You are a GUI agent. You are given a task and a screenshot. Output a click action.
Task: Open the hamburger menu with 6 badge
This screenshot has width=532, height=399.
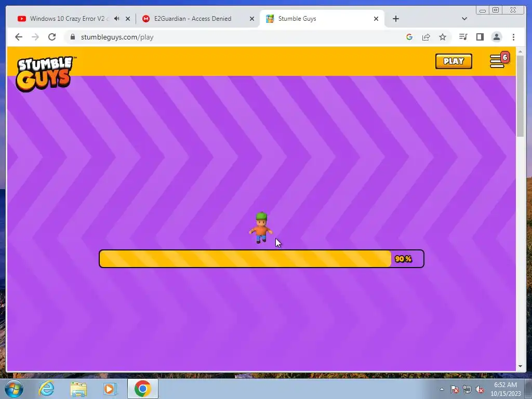coord(499,60)
